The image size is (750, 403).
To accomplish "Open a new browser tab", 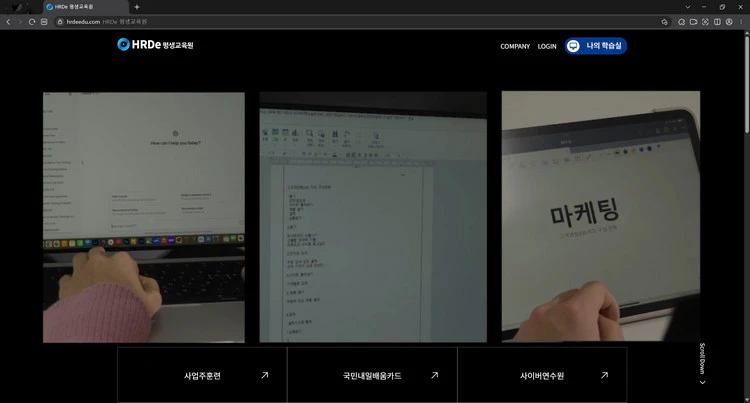I will pos(137,7).
